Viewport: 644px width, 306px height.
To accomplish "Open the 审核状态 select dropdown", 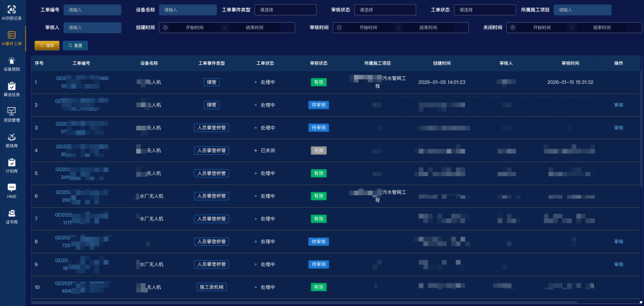I will 385,10.
